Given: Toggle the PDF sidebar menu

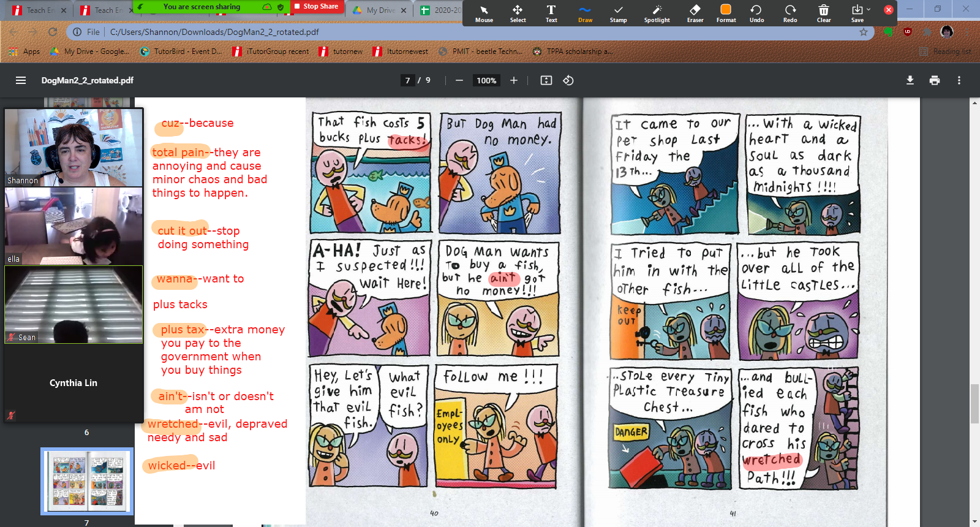Looking at the screenshot, I should [21, 80].
